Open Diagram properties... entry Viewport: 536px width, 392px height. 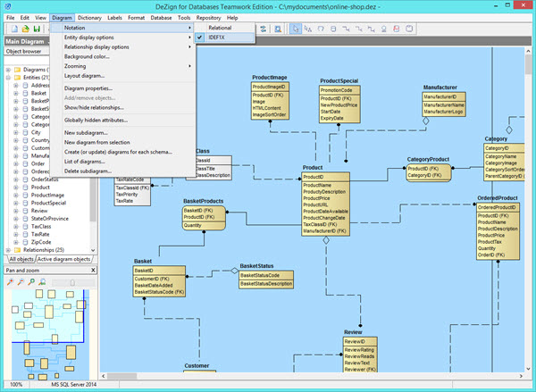tap(122, 88)
